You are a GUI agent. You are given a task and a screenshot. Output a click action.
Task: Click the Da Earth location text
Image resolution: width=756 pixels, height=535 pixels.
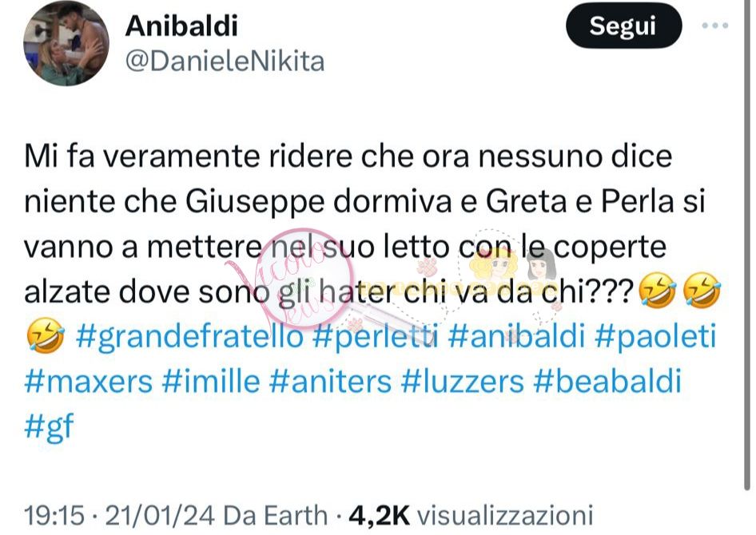pos(275,515)
